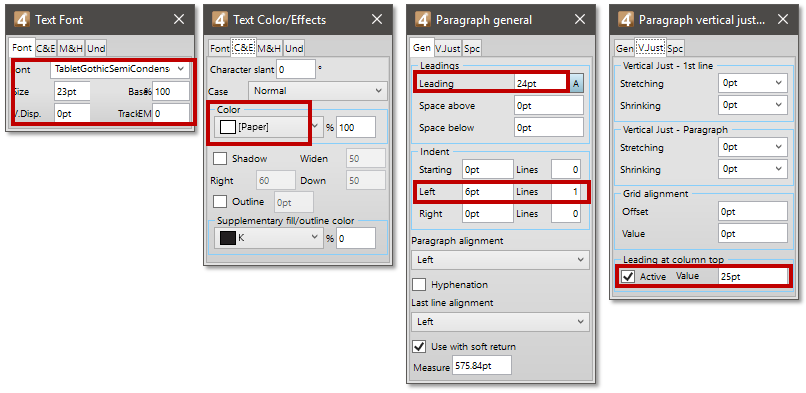806x393 pixels.
Task: Enable the Shadow checkbox
Action: [220, 159]
